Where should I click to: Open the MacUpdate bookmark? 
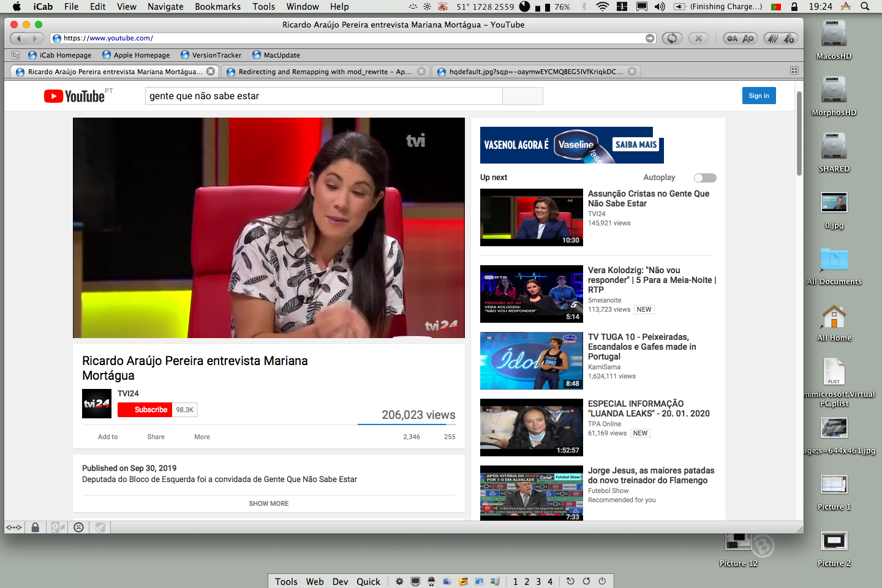[276, 55]
